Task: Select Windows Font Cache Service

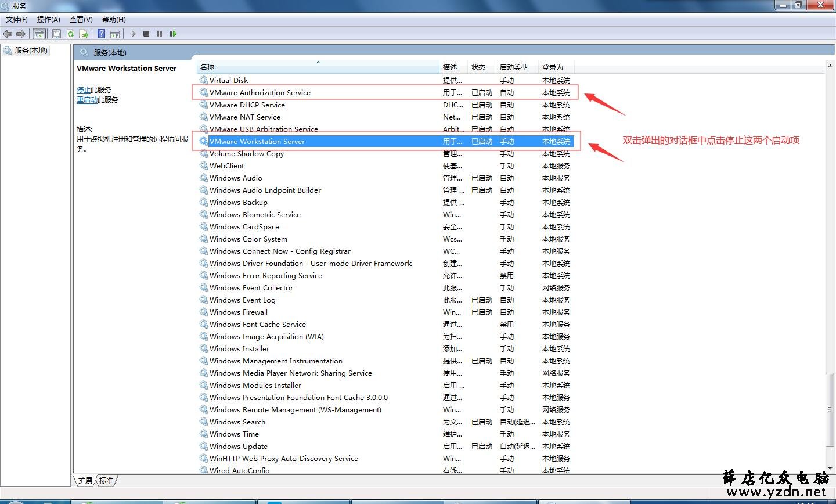Action: coord(258,324)
